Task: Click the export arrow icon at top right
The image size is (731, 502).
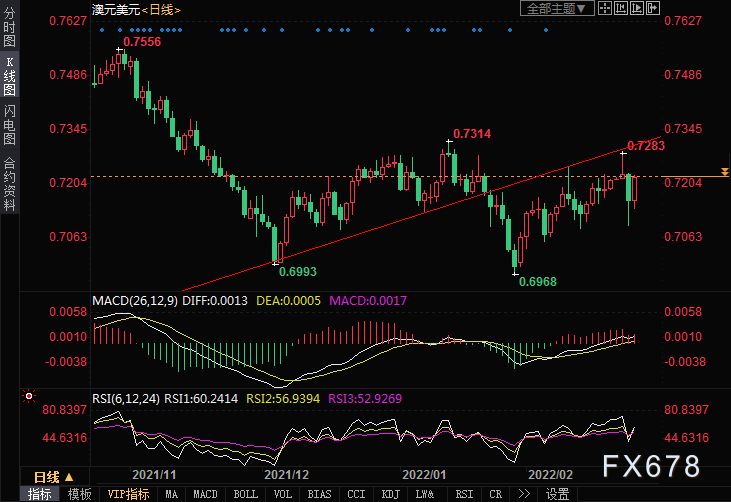Action: [x=653, y=8]
